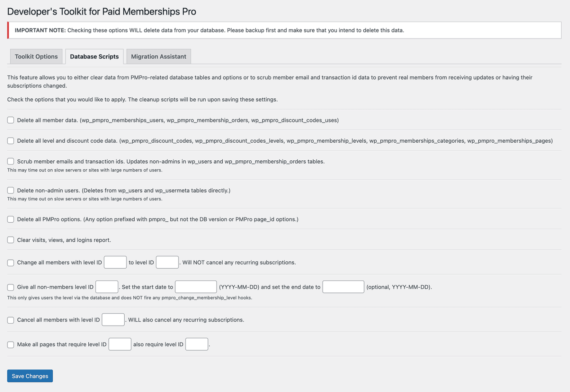The width and height of the screenshot is (570, 392).
Task: Click the optional end date field
Action: (343, 287)
